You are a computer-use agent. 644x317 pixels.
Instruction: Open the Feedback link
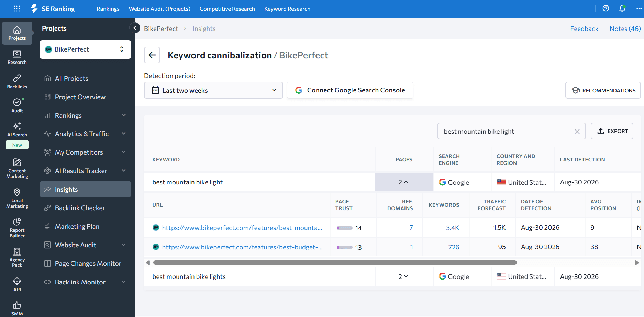584,29
